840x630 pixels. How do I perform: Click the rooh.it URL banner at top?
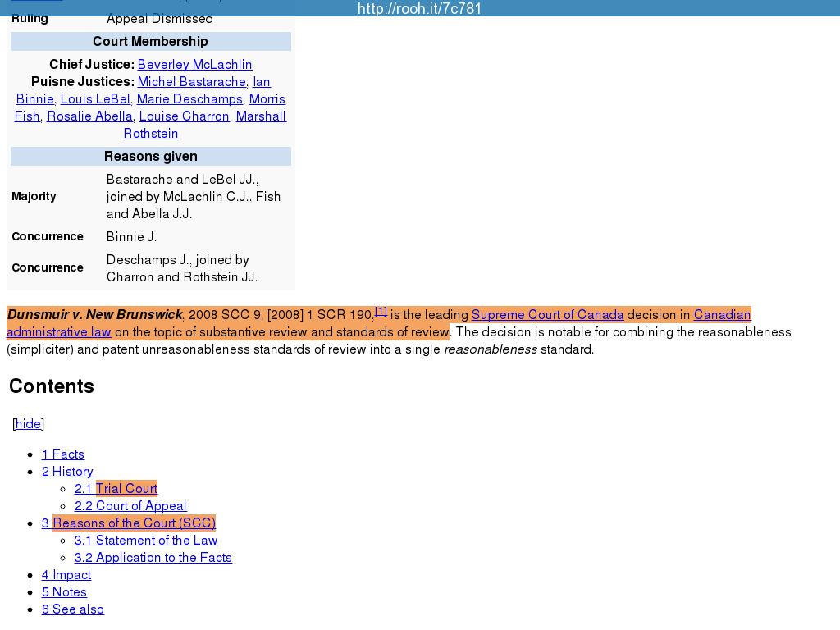419,9
